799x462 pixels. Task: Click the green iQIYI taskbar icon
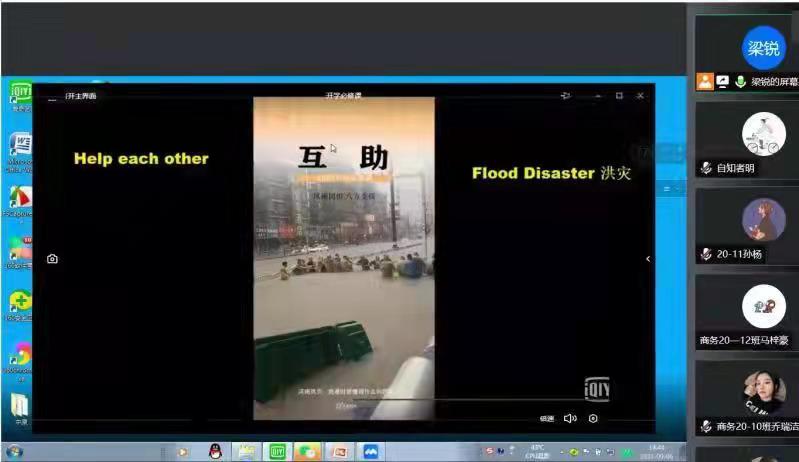pyautogui.click(x=278, y=451)
